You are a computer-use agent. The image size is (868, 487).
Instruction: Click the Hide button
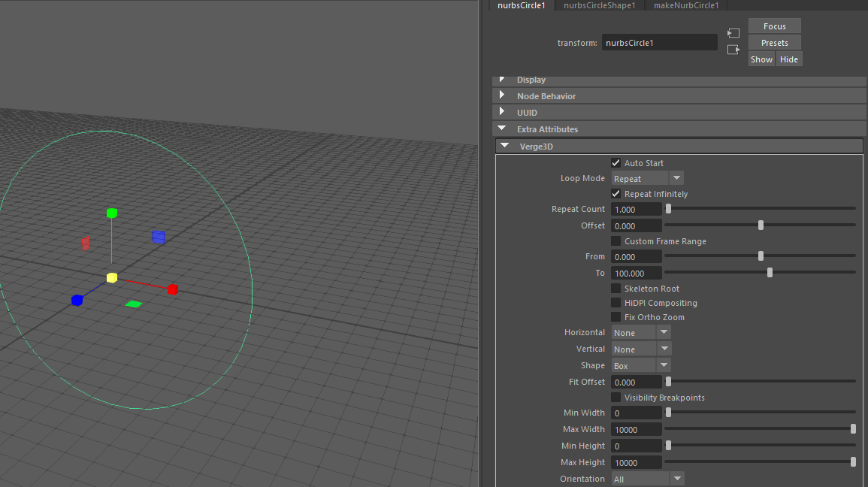(x=789, y=59)
